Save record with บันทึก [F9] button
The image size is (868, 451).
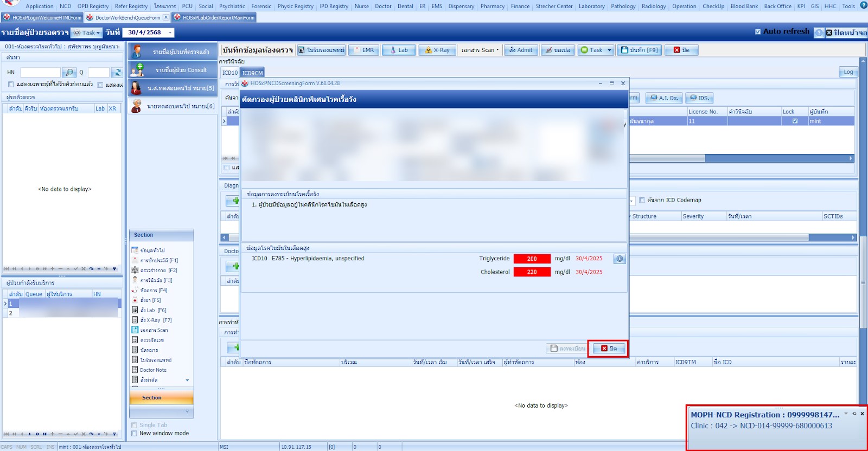coord(640,50)
